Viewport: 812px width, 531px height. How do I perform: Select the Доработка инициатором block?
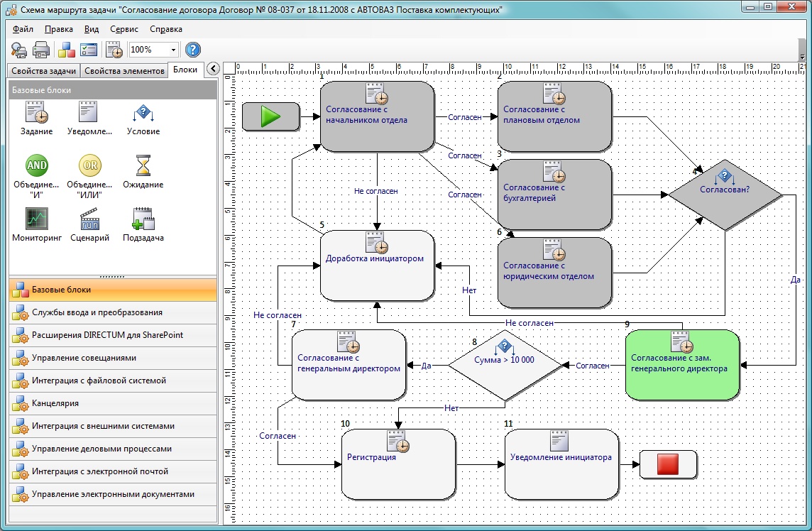pyautogui.click(x=377, y=265)
